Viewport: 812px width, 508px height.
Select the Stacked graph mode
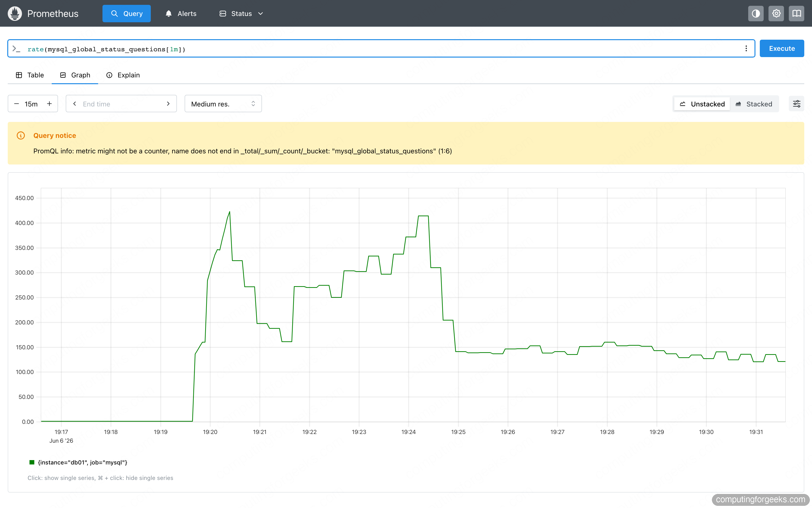pyautogui.click(x=754, y=104)
